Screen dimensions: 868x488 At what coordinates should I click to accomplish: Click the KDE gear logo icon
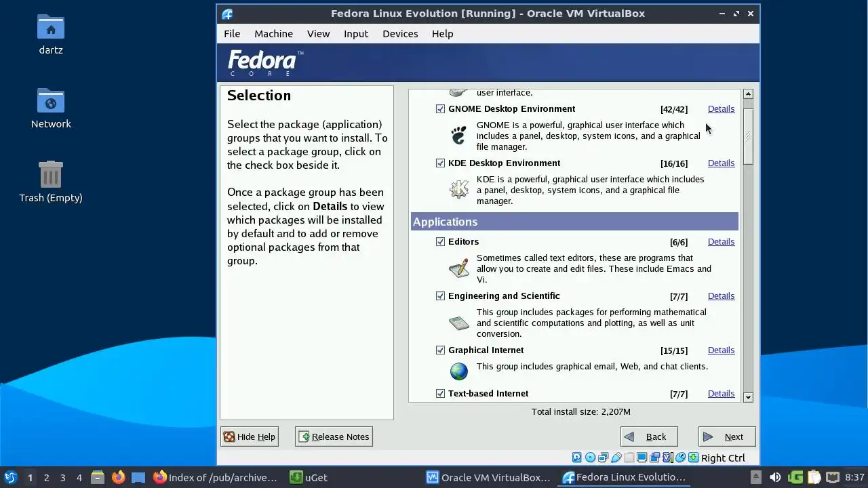coord(459,189)
